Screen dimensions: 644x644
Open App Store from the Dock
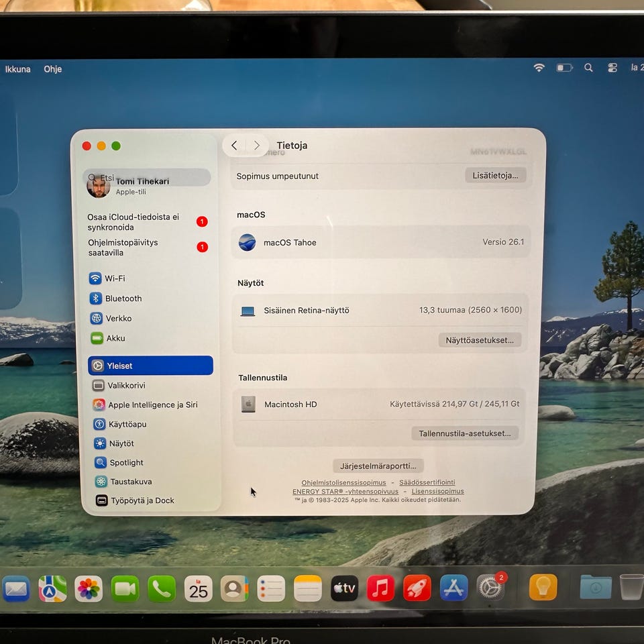pyautogui.click(x=453, y=588)
